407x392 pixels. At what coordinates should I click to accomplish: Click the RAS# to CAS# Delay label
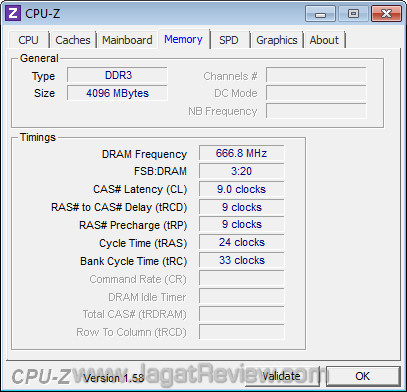tap(119, 207)
